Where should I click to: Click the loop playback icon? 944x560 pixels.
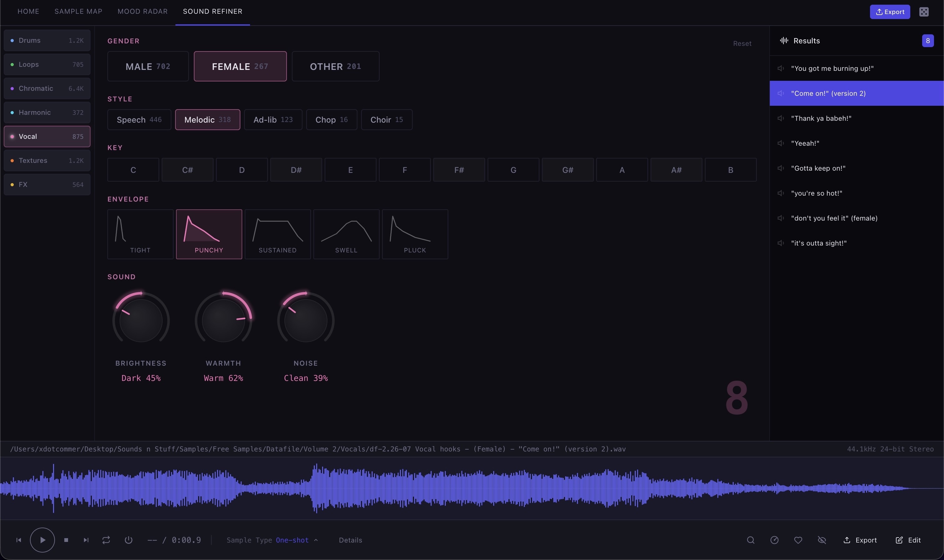pos(106,540)
